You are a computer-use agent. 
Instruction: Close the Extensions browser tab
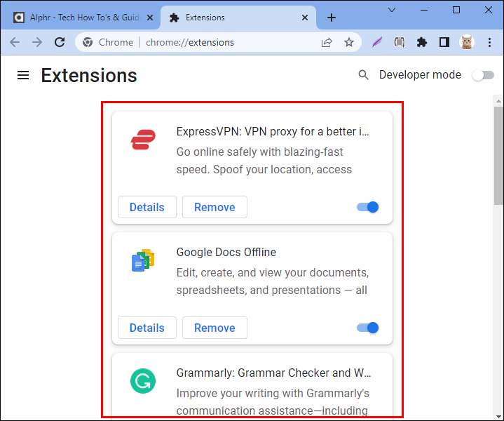pos(305,18)
